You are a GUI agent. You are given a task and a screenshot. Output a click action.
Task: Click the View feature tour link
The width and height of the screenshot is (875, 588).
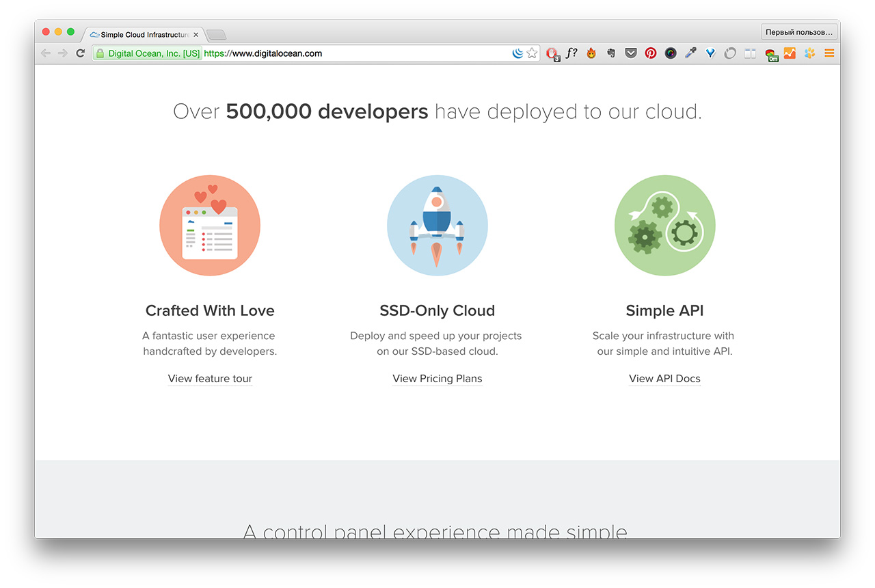click(210, 379)
